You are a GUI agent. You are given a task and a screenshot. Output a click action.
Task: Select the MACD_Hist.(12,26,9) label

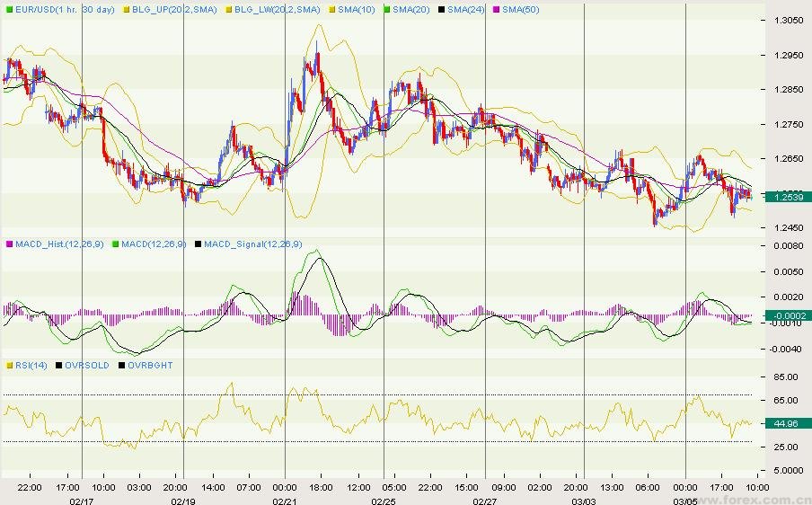[59, 244]
